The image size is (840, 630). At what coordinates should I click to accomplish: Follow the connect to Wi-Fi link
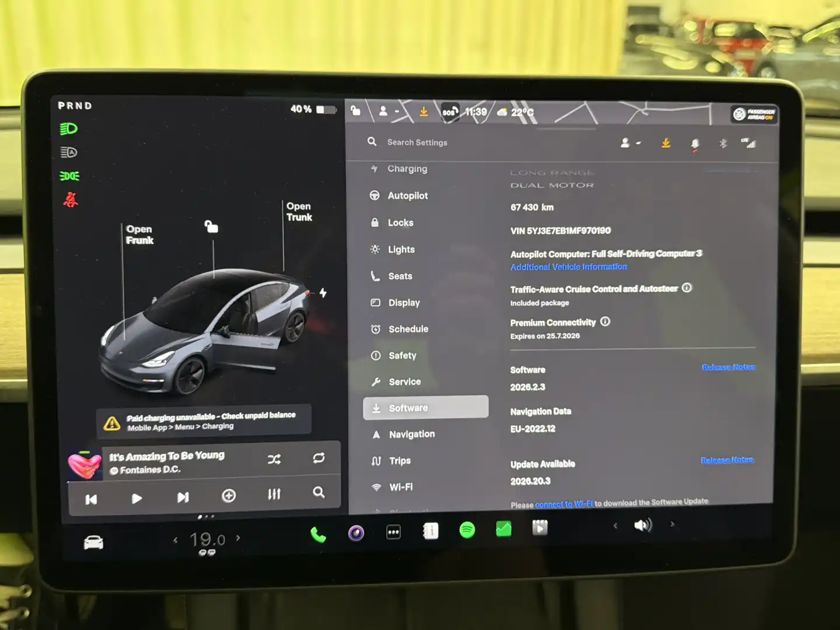[x=564, y=504]
